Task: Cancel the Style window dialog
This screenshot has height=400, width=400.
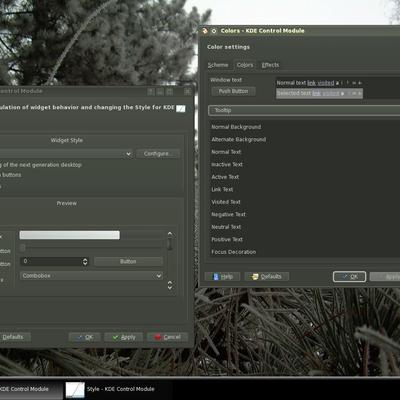Action: [x=167, y=337]
